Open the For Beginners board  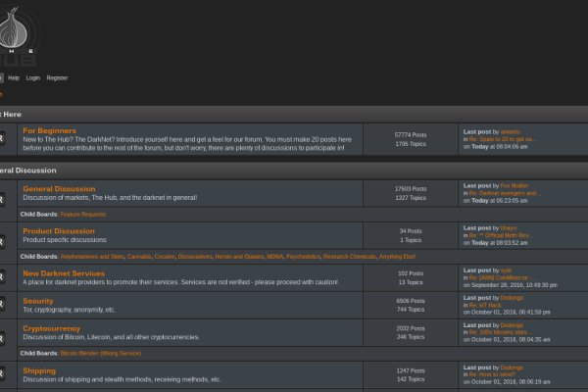pyautogui.click(x=49, y=130)
